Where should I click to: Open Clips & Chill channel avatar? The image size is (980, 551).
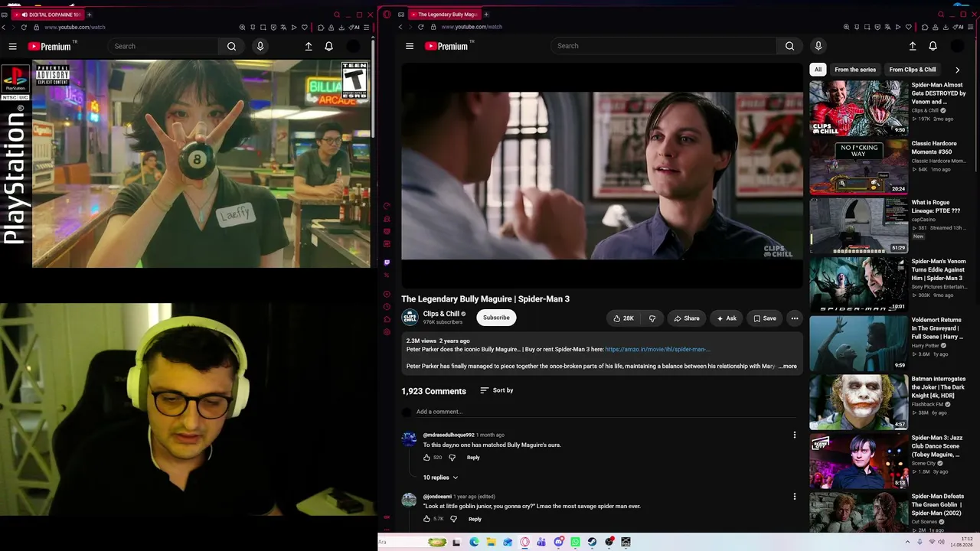pos(410,318)
